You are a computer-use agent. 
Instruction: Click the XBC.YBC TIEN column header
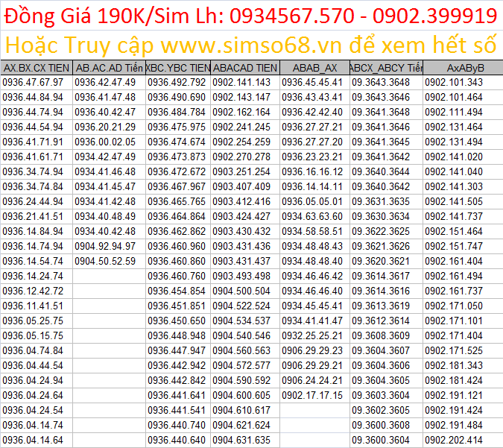[x=179, y=68]
